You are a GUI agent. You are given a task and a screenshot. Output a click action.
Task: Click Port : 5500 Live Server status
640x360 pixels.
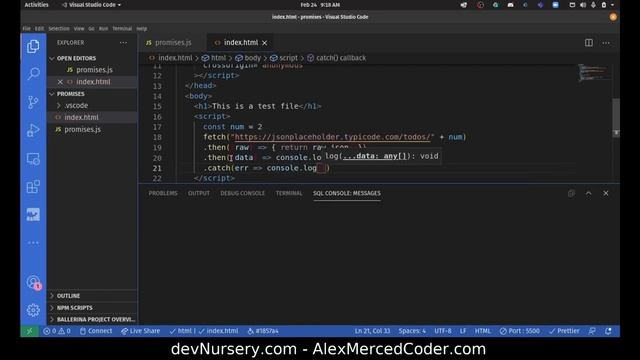click(520, 331)
